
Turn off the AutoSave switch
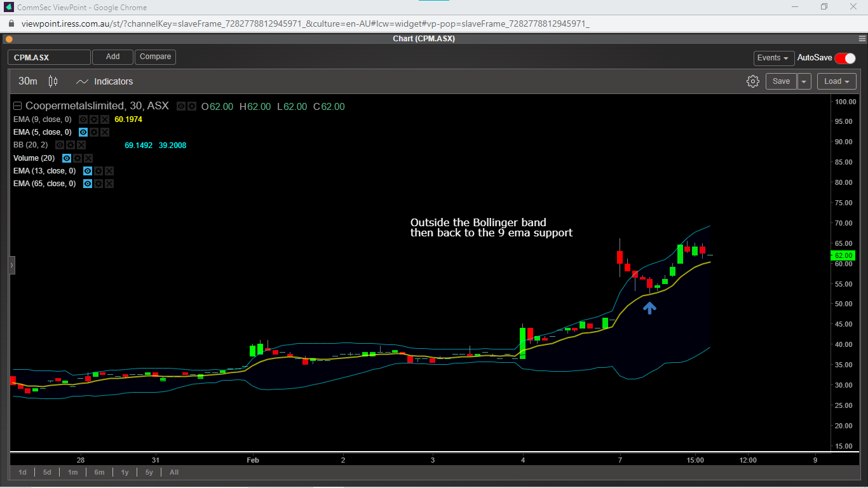click(845, 58)
